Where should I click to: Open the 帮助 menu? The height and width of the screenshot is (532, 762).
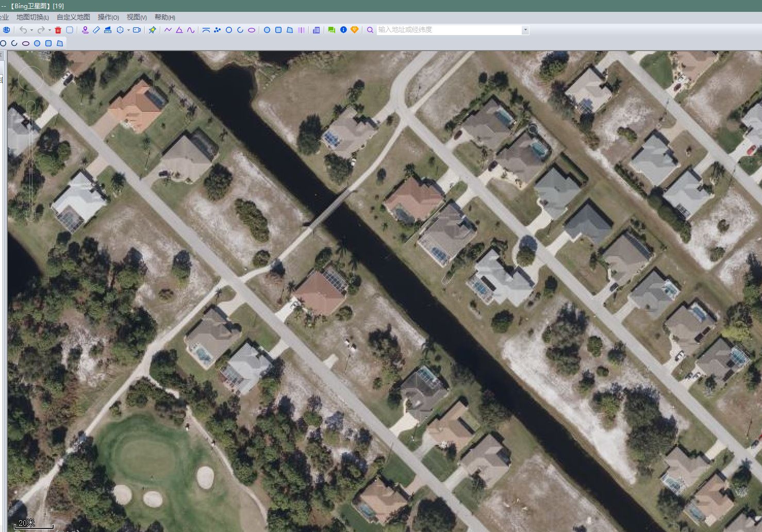(x=164, y=18)
